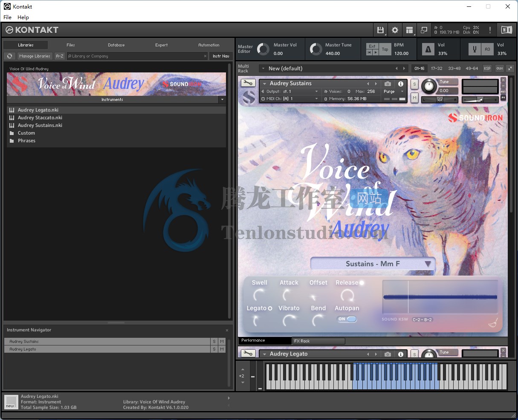The height and width of the screenshot is (420, 518).
Task: Switch to the Expert tab
Action: point(161,45)
